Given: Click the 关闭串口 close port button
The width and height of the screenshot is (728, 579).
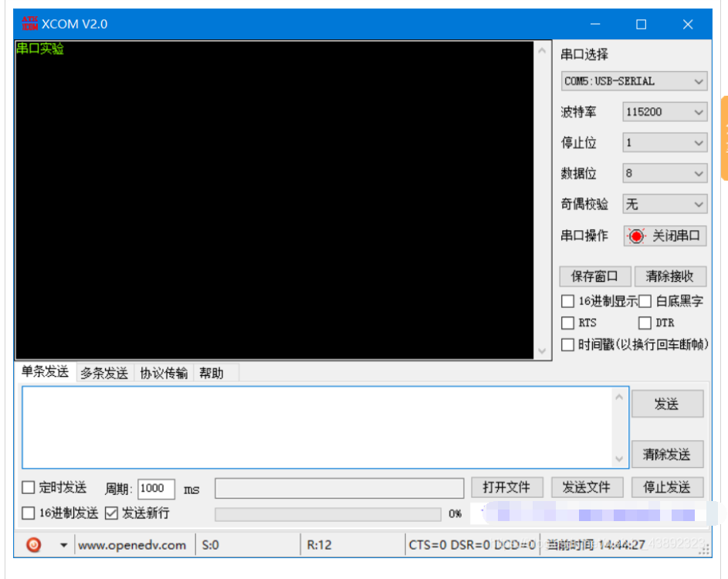Looking at the screenshot, I should (665, 236).
